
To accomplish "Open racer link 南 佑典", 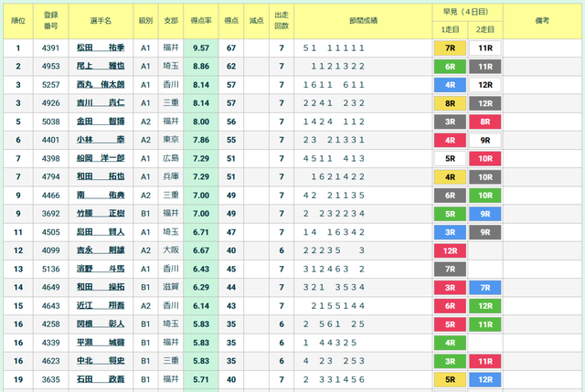I will 101,195.
